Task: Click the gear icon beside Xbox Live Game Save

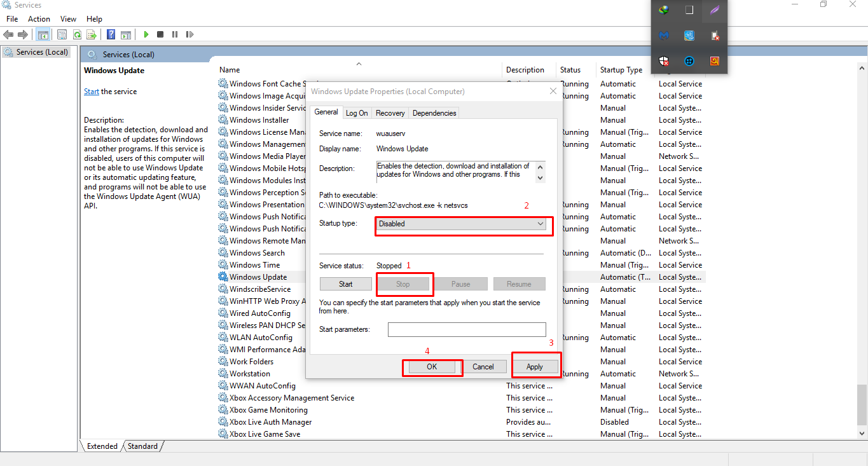Action: 223,434
